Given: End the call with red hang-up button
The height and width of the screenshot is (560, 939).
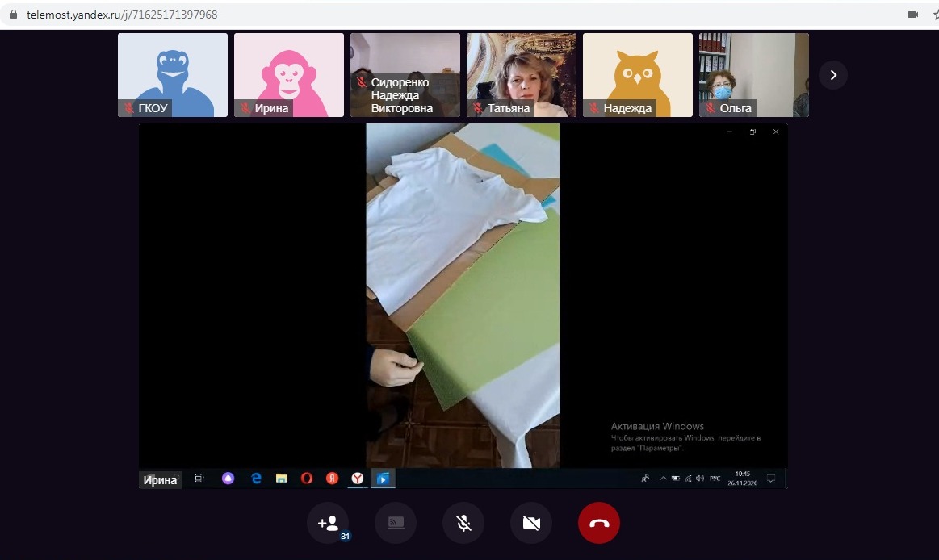Looking at the screenshot, I should 598,523.
